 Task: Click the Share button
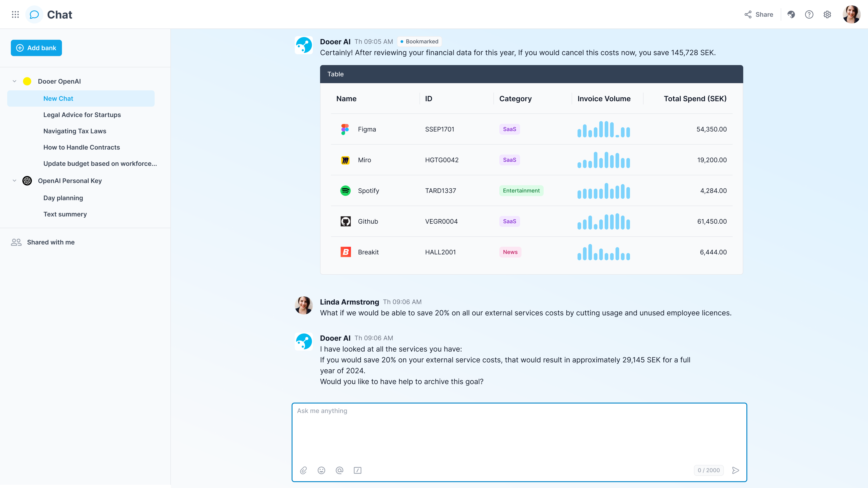point(759,14)
